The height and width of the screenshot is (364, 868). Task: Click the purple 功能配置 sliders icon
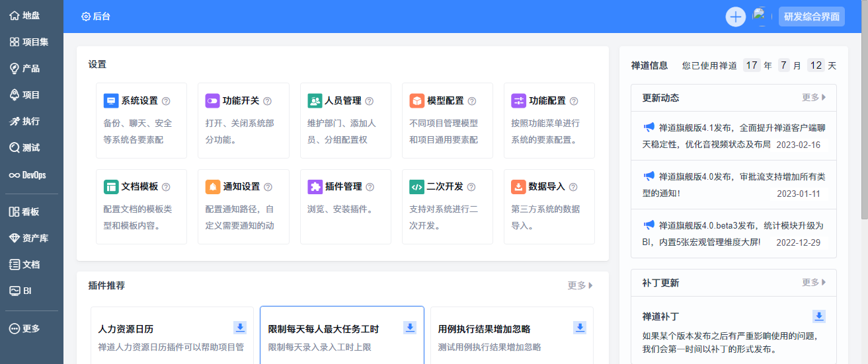click(x=518, y=101)
